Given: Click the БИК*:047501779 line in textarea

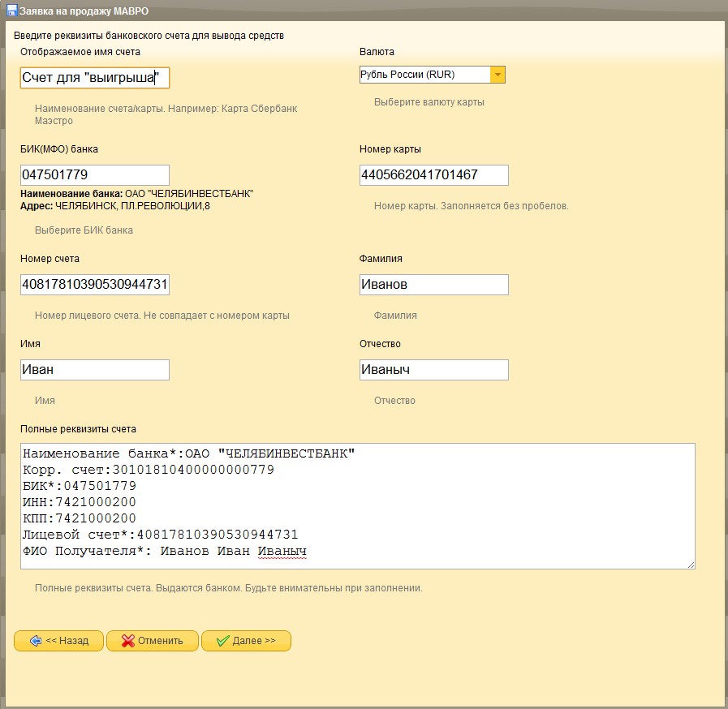Looking at the screenshot, I should pos(80,486).
